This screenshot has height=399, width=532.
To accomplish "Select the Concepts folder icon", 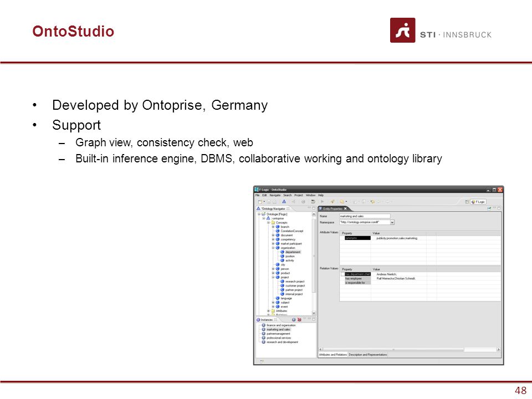I will 273,223.
